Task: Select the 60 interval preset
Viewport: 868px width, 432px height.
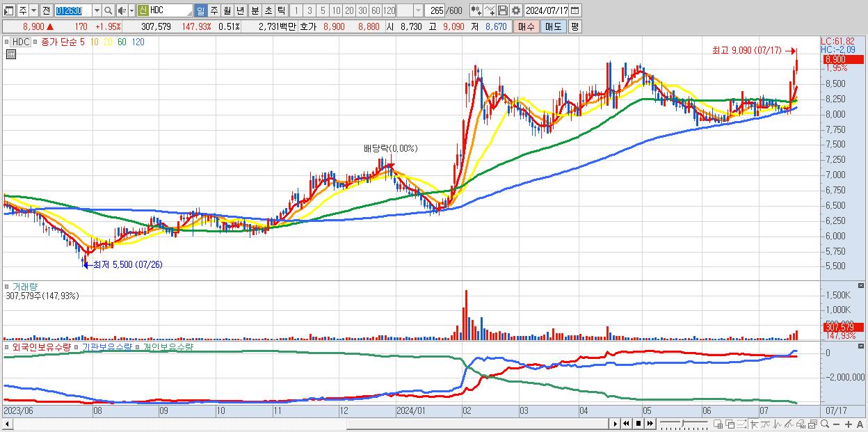Action: 376,10
